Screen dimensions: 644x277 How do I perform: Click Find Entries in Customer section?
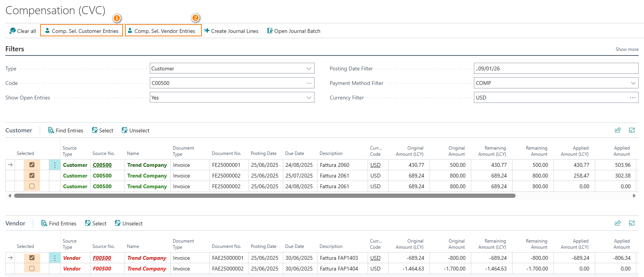[65, 130]
